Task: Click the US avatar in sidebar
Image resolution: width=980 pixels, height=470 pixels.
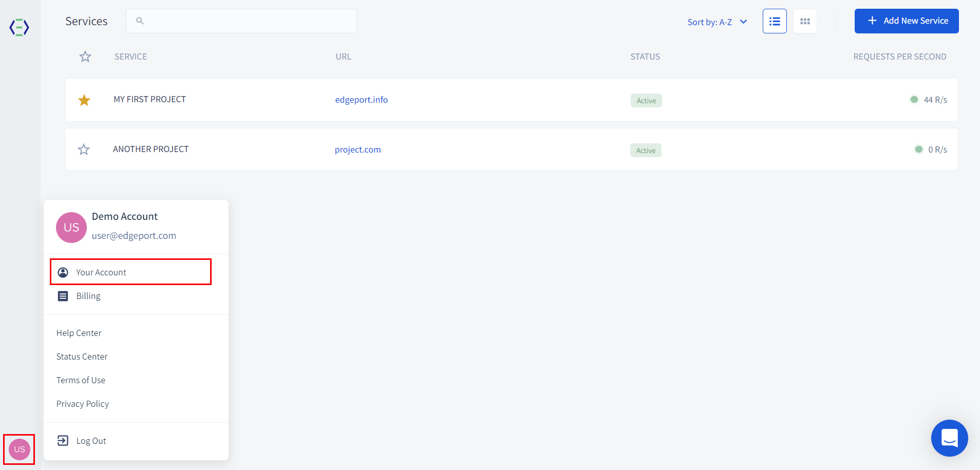Action: tap(20, 449)
